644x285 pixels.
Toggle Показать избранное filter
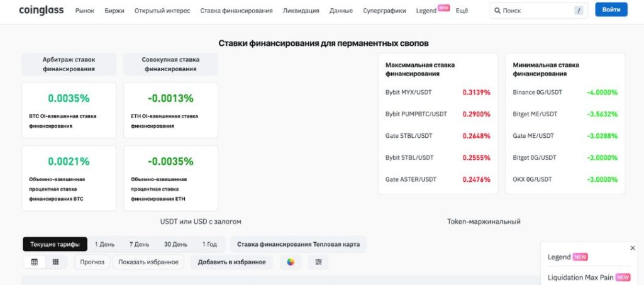coord(148,262)
